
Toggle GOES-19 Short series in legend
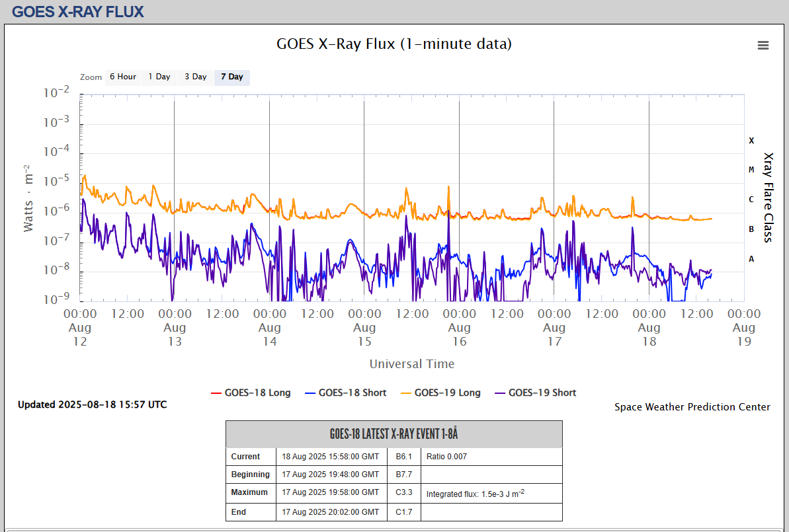(536, 393)
